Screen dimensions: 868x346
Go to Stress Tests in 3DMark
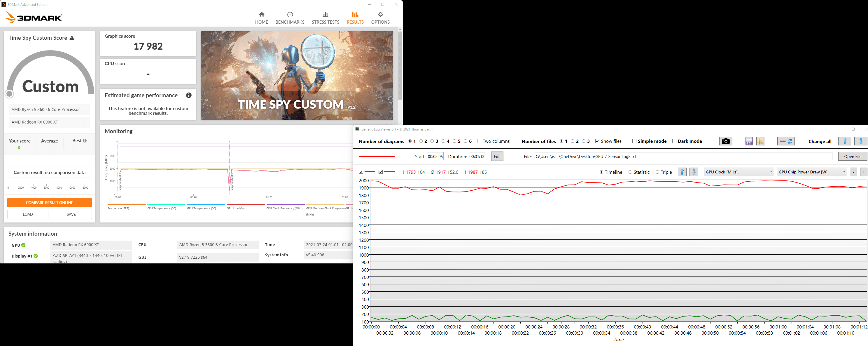coord(325,18)
